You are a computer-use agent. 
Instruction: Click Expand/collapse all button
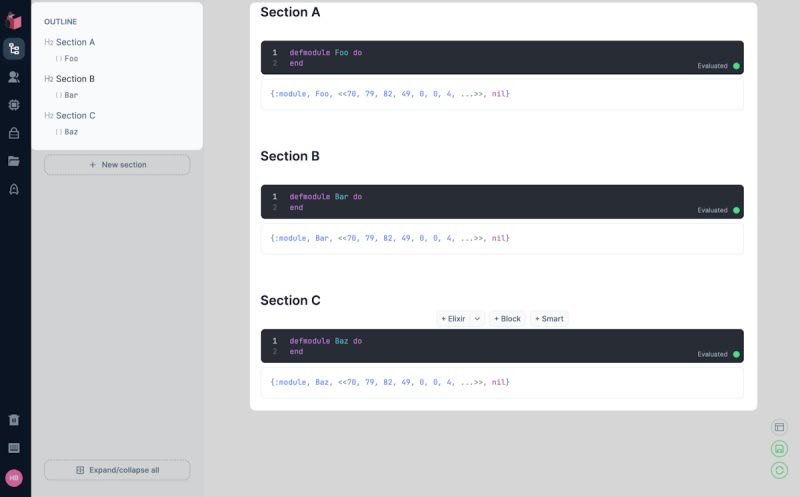click(117, 470)
